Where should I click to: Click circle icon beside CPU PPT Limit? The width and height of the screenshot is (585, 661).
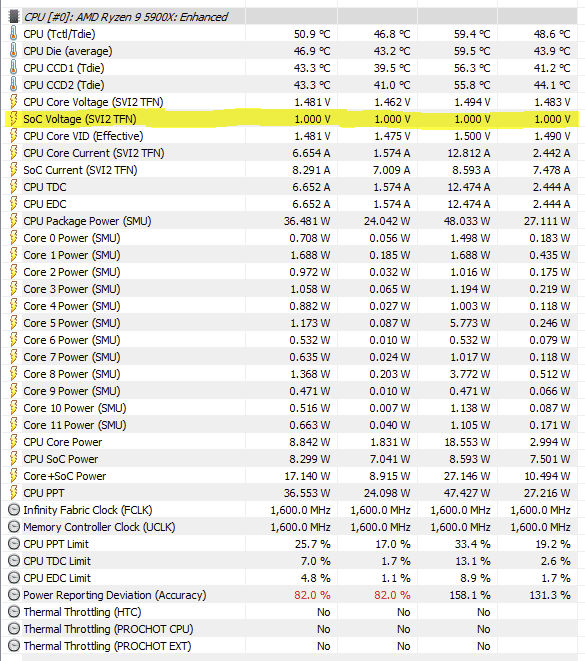point(14,544)
